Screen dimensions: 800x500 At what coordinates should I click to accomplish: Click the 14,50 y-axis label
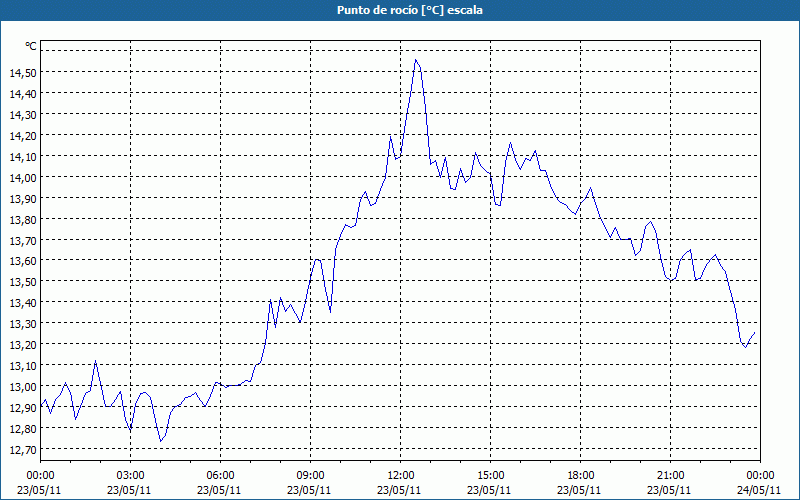pyautogui.click(x=23, y=72)
